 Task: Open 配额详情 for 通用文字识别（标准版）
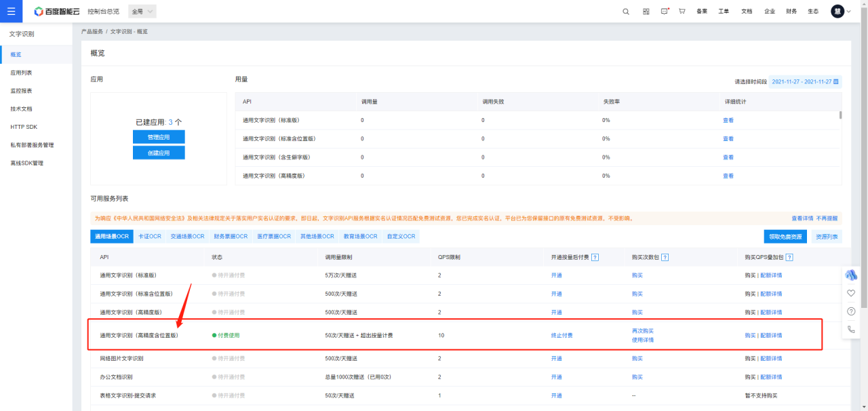[771, 275]
